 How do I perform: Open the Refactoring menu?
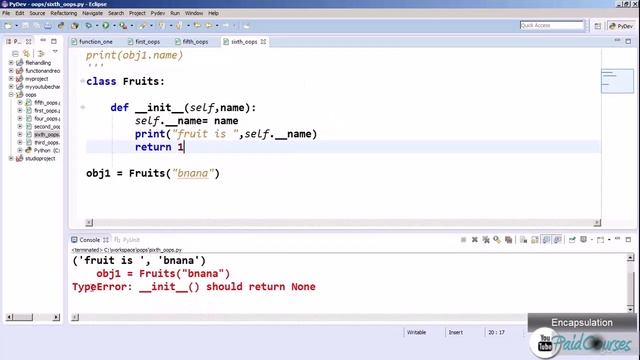(x=64, y=13)
